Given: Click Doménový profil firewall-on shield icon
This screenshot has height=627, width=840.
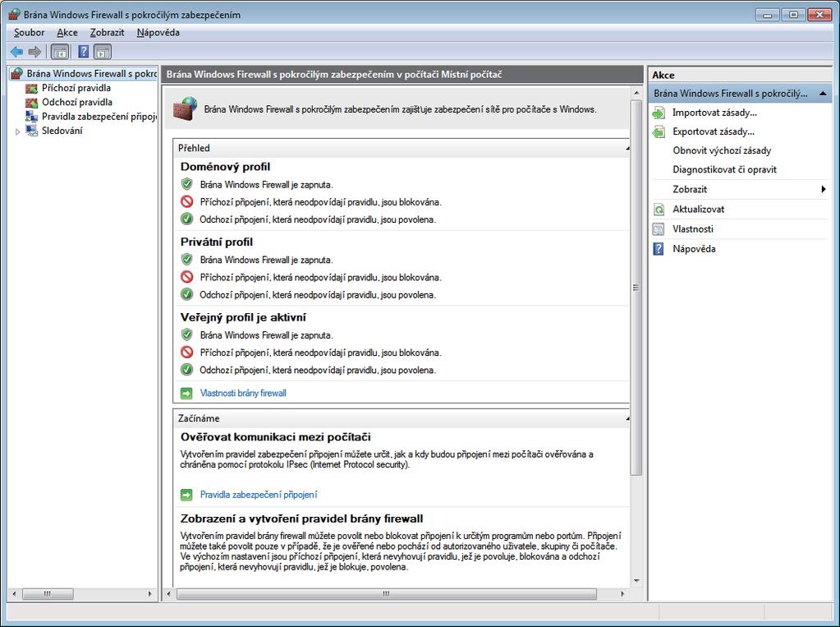Looking at the screenshot, I should click(x=186, y=184).
